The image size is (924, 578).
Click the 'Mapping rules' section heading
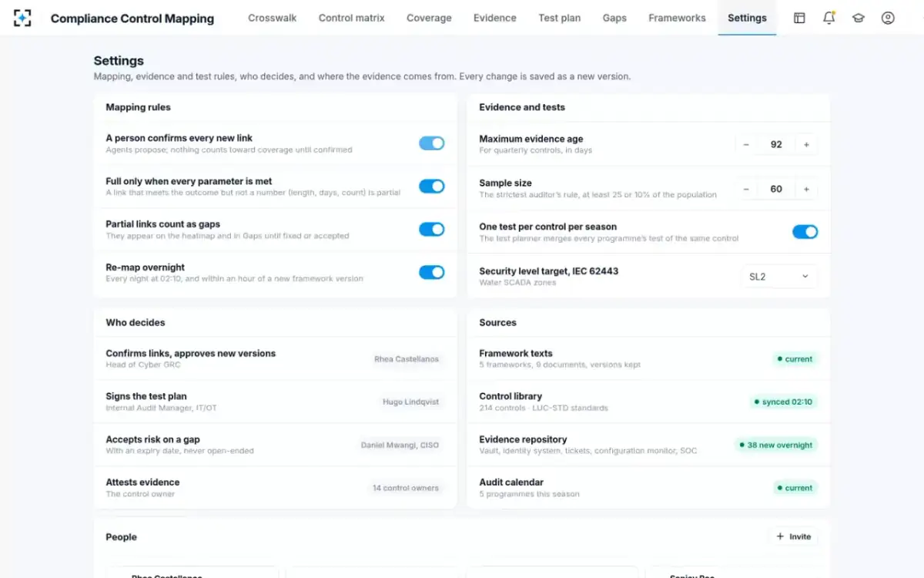138,107
